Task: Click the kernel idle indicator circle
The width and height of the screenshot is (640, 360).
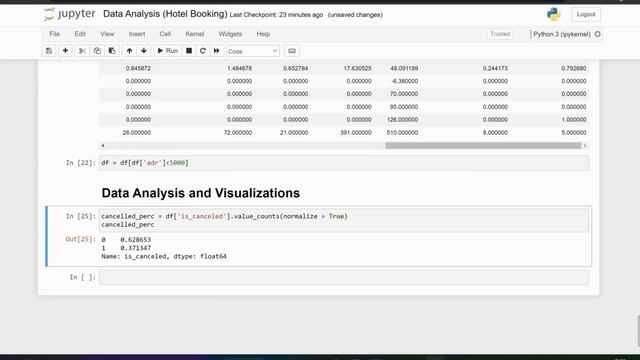Action: [598, 34]
